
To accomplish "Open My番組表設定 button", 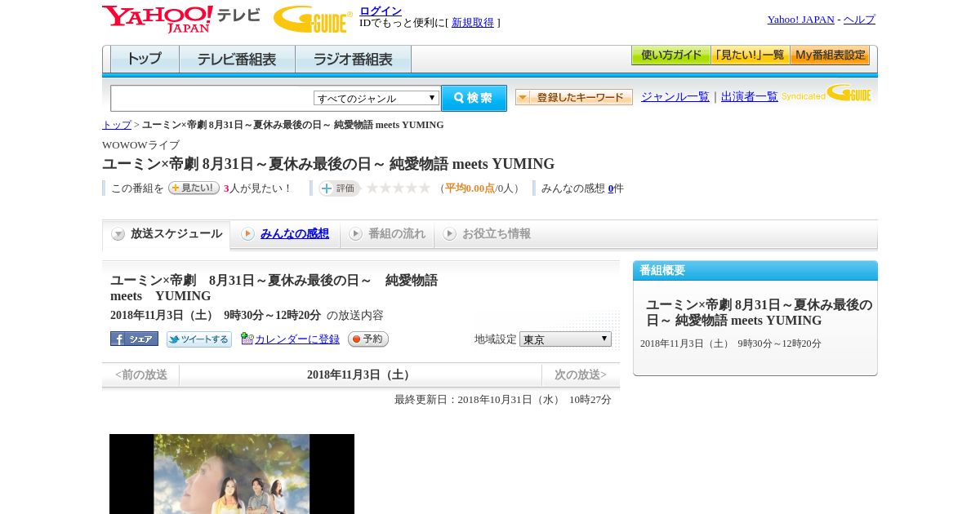I will tap(830, 55).
